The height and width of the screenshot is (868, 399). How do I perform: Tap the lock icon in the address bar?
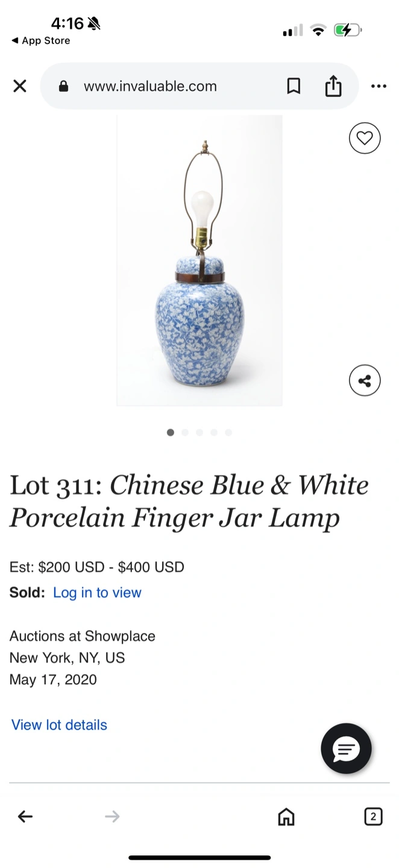(x=63, y=86)
